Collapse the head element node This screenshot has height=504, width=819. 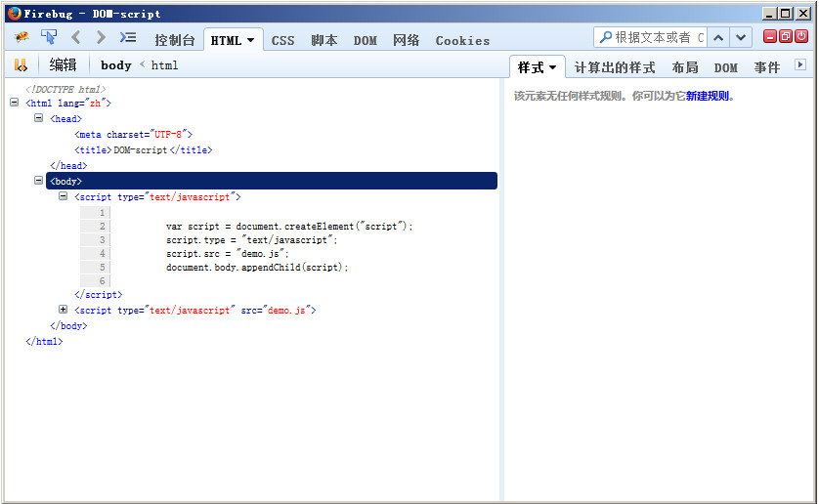click(38, 118)
